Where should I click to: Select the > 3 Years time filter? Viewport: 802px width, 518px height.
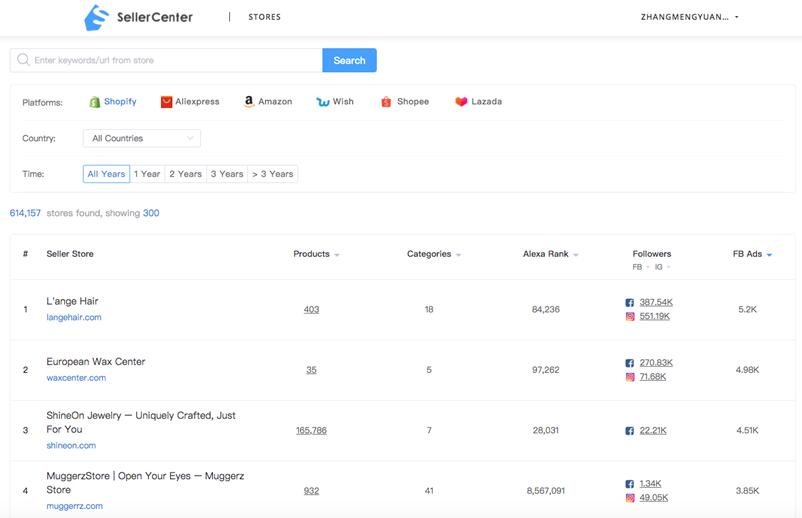point(273,174)
